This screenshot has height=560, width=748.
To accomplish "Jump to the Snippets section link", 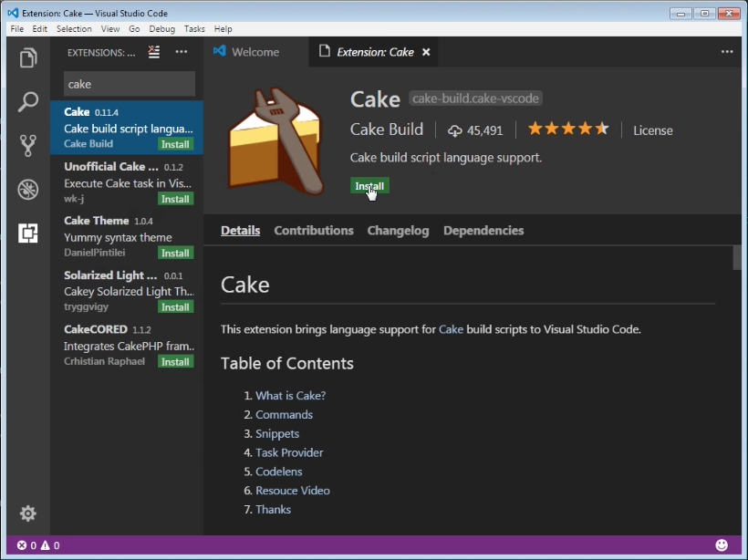I will click(277, 433).
